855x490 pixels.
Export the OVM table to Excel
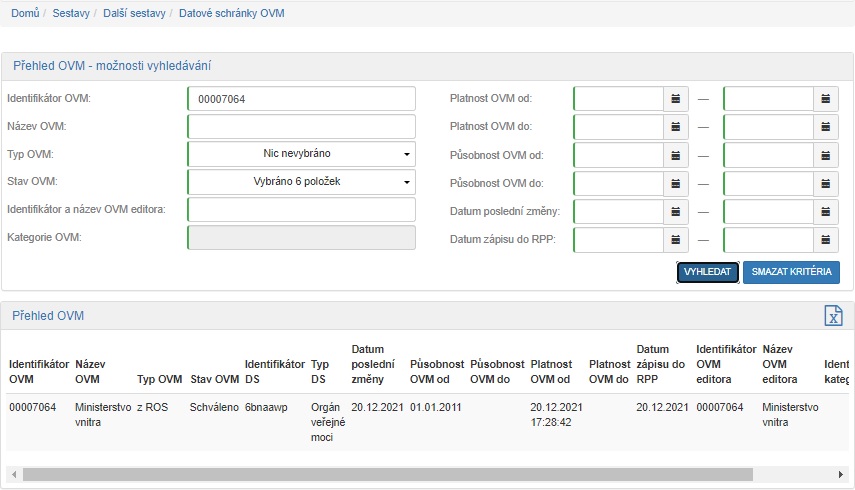833,316
